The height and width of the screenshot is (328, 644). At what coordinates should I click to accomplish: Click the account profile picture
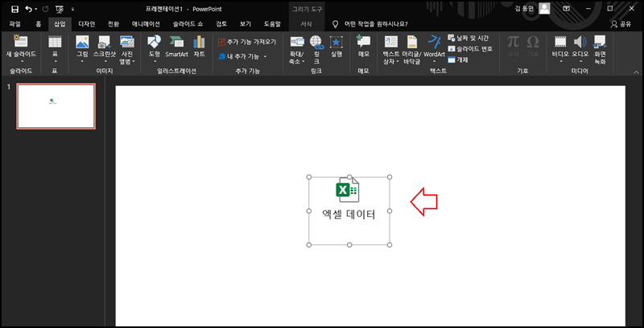click(545, 9)
